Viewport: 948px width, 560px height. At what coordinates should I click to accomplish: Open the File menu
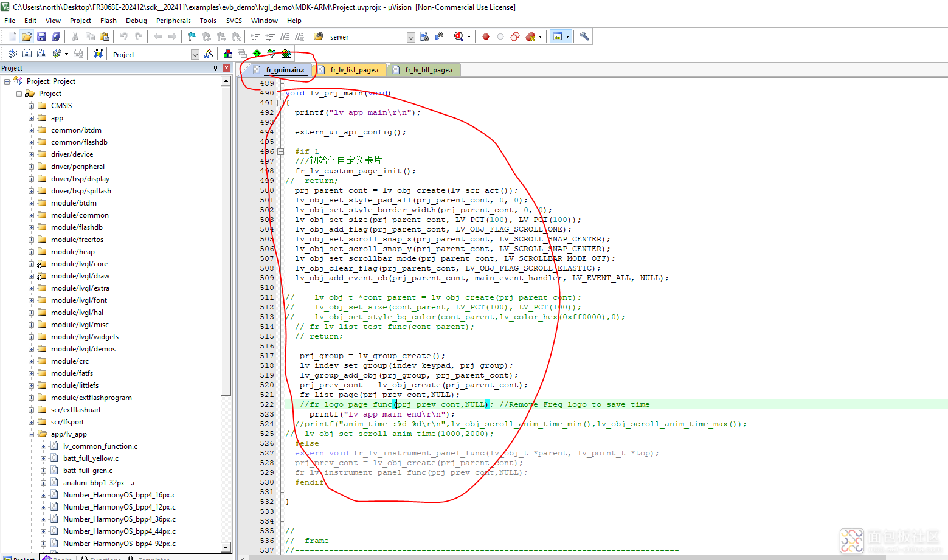coord(10,21)
